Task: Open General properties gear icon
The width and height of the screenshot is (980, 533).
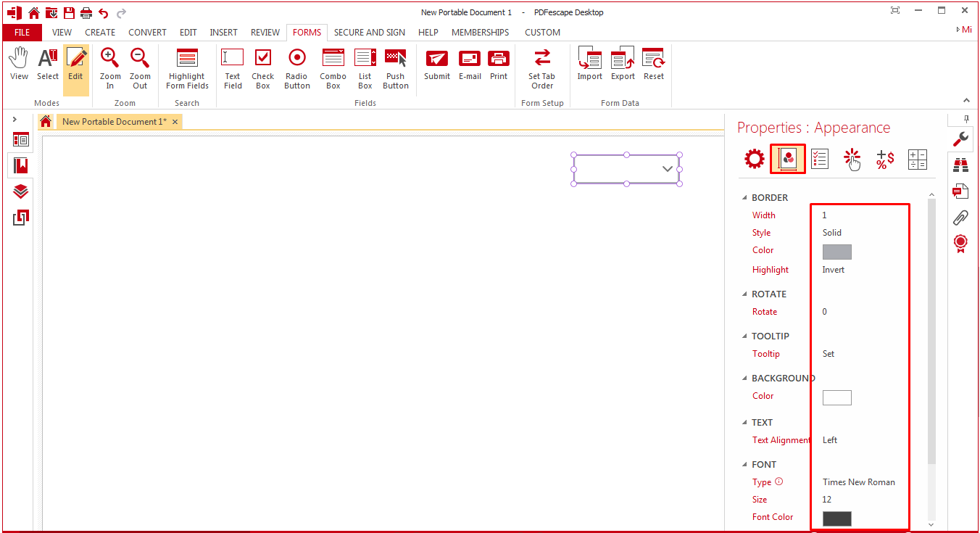Action: 755,160
